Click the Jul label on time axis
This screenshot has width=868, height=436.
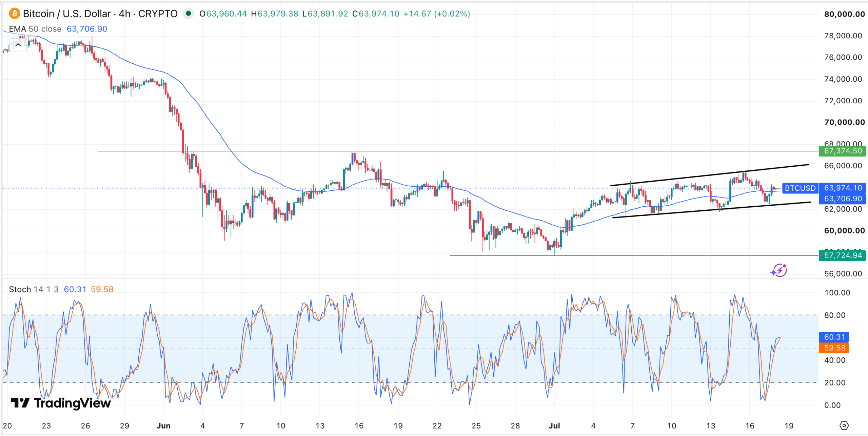pos(554,426)
